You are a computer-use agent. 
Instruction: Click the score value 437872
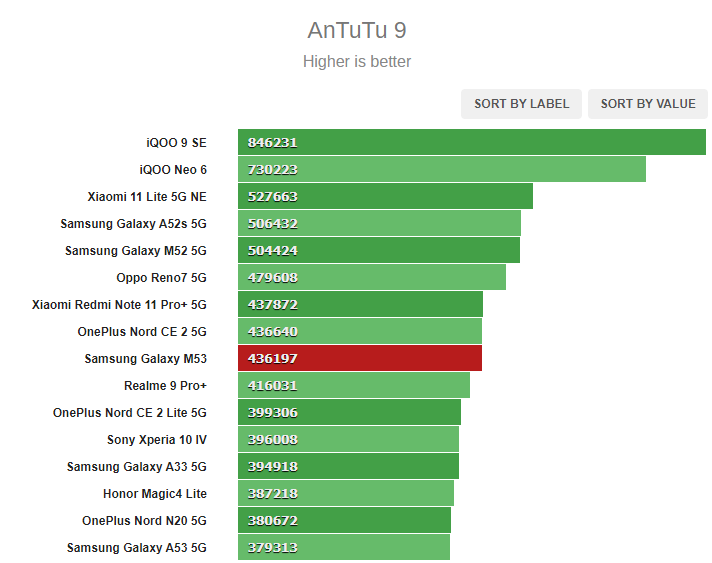coord(272,304)
